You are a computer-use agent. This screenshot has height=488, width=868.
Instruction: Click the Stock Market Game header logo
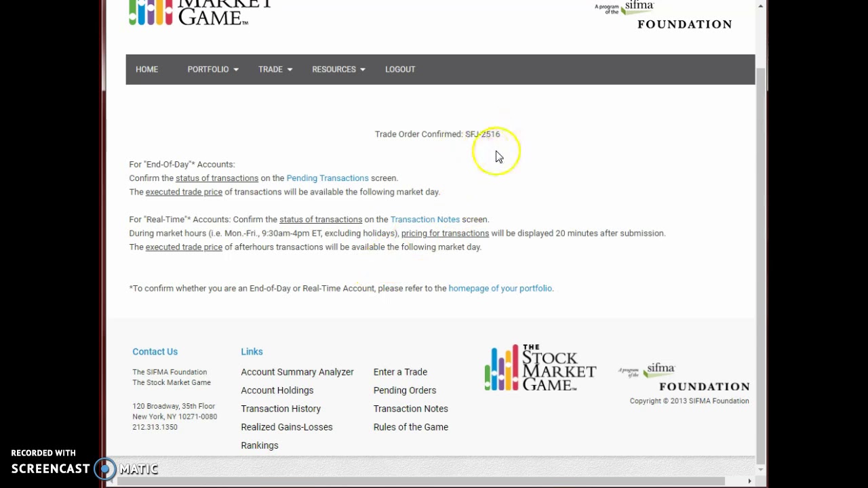200,12
